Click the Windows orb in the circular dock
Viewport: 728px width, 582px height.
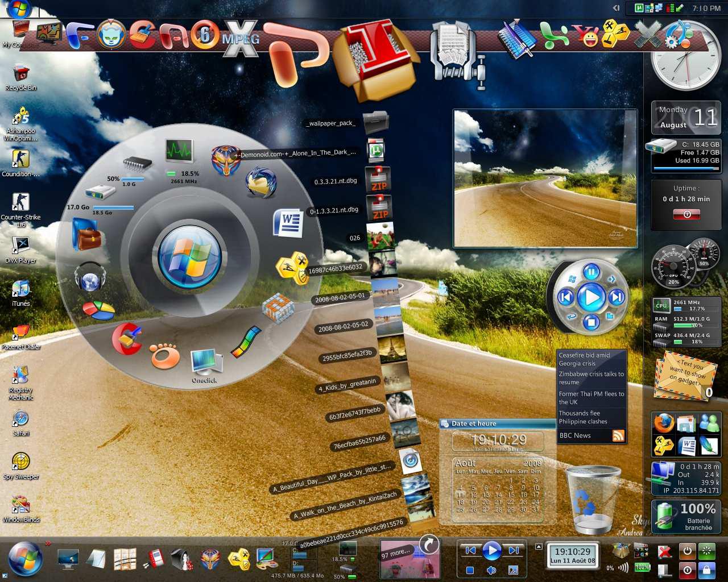(x=190, y=256)
